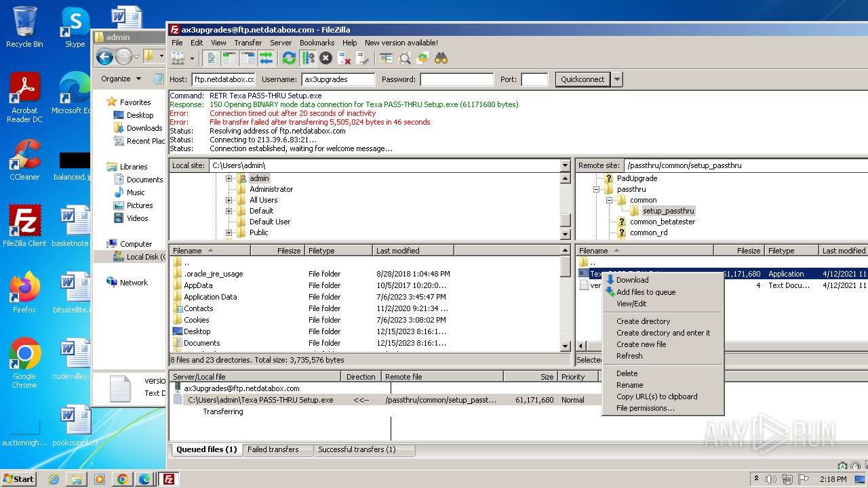Focus the Password input field
Viewport: 868px width, 488px height.
457,79
